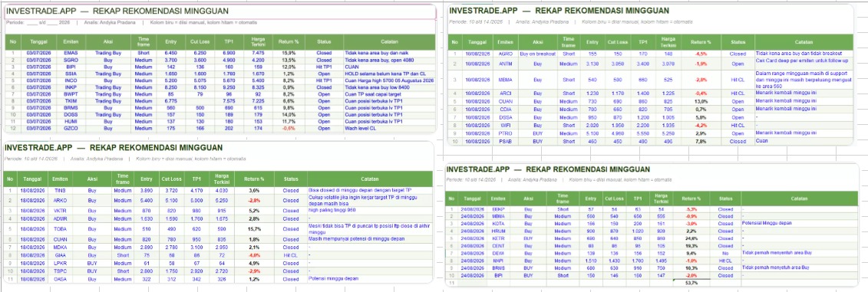
Task: Click the AGRO emiten cell
Action: click(x=505, y=54)
